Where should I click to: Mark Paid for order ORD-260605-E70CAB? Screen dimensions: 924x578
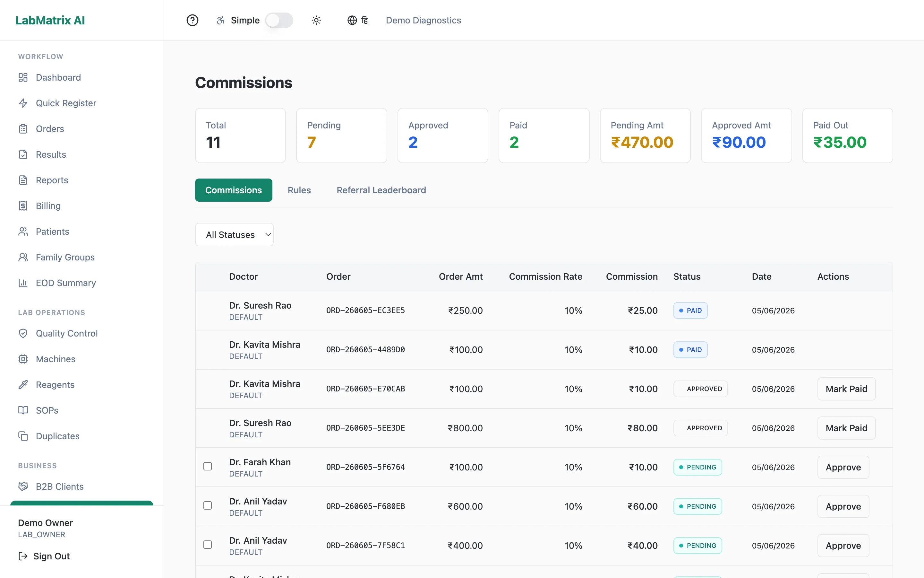[x=846, y=389]
